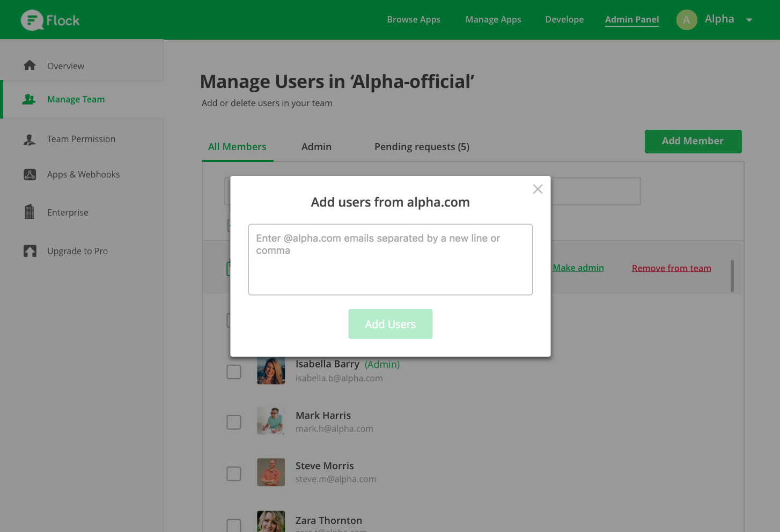This screenshot has width=780, height=532.
Task: Click the Add Users button
Action: pyautogui.click(x=391, y=324)
